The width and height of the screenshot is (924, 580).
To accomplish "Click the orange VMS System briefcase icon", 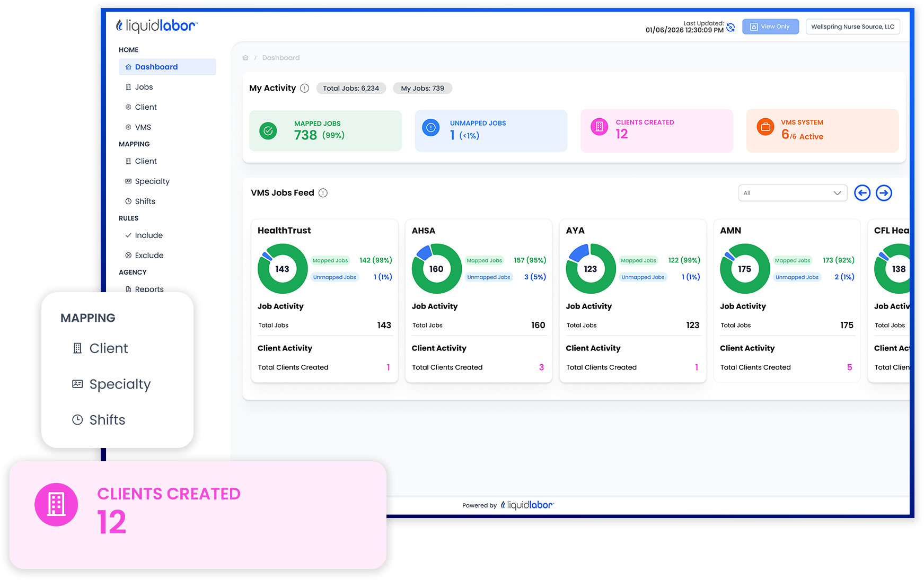I will [x=765, y=127].
